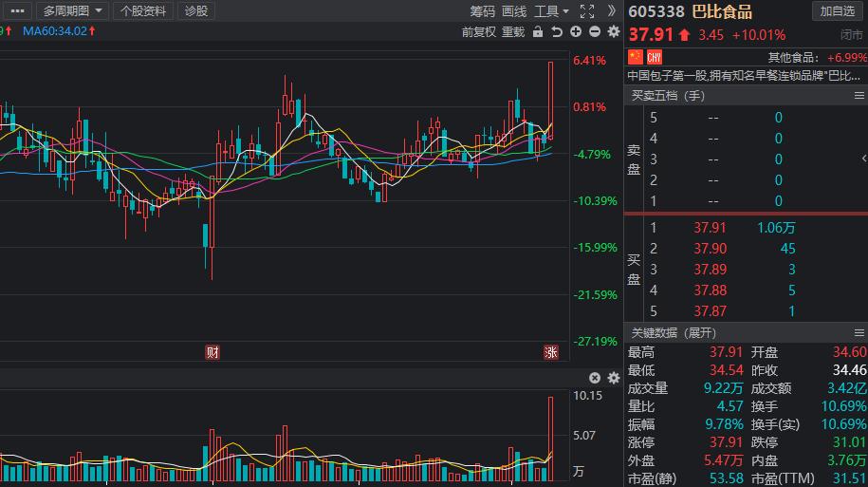Open main chart settings gear
This screenshot has height=487, width=868.
pyautogui.click(x=613, y=31)
